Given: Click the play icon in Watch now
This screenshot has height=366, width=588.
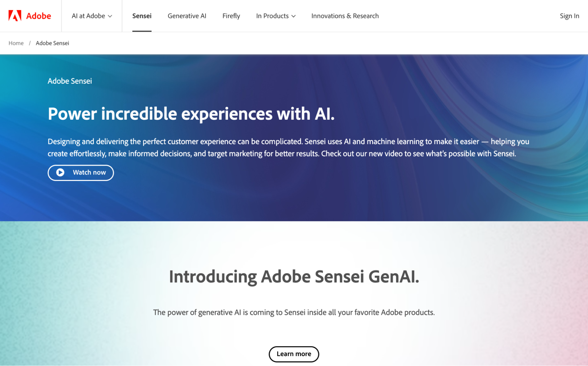Looking at the screenshot, I should click(60, 173).
